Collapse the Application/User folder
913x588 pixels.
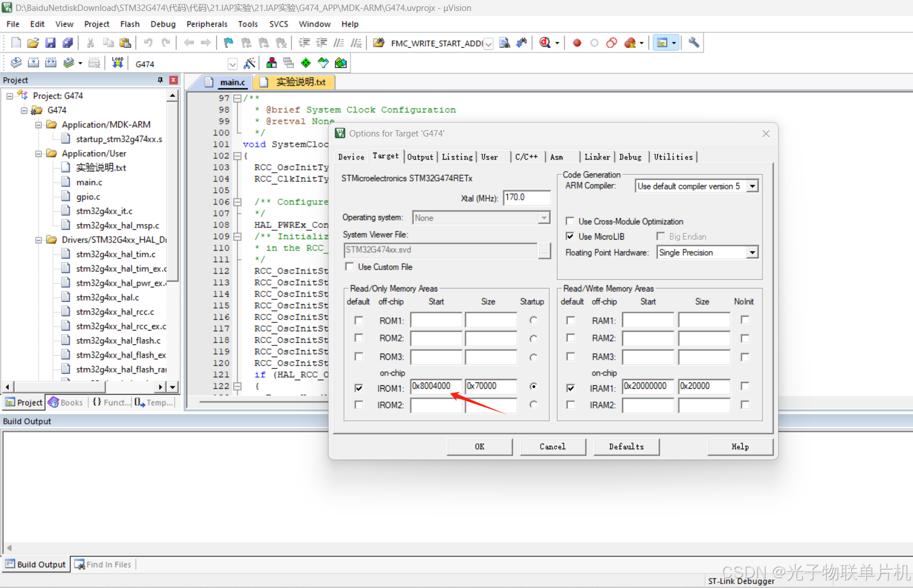[x=39, y=154]
